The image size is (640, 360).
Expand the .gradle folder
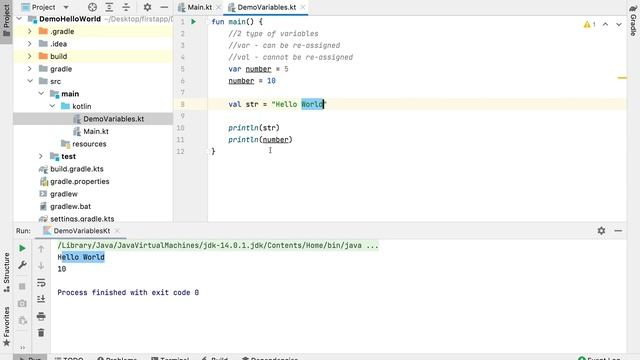[x=29, y=31]
